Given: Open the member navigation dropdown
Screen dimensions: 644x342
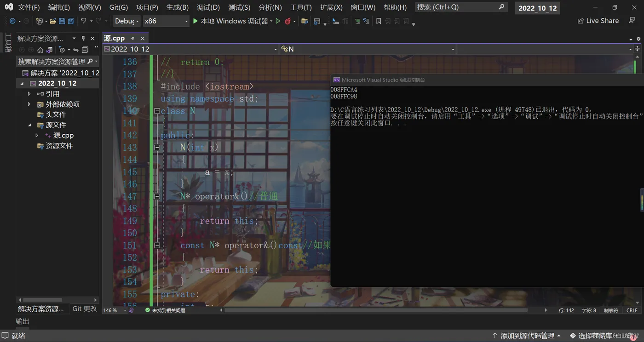Looking at the screenshot, I should [x=545, y=49].
